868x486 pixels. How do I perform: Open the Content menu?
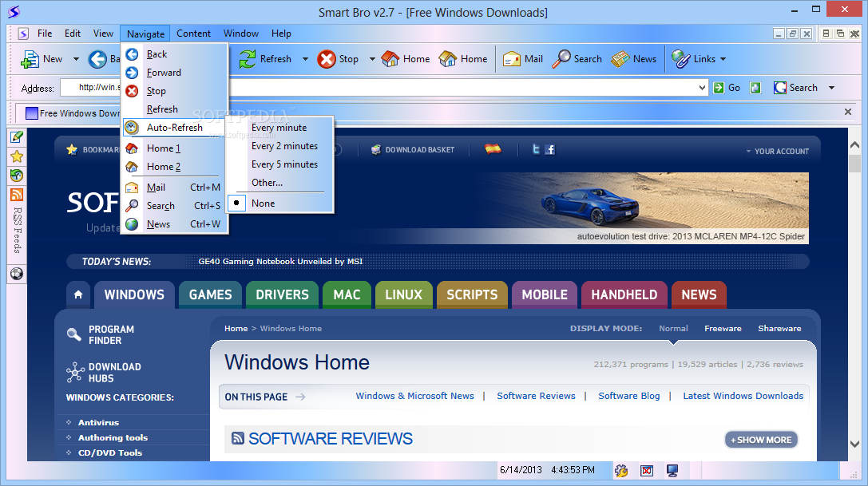click(193, 34)
